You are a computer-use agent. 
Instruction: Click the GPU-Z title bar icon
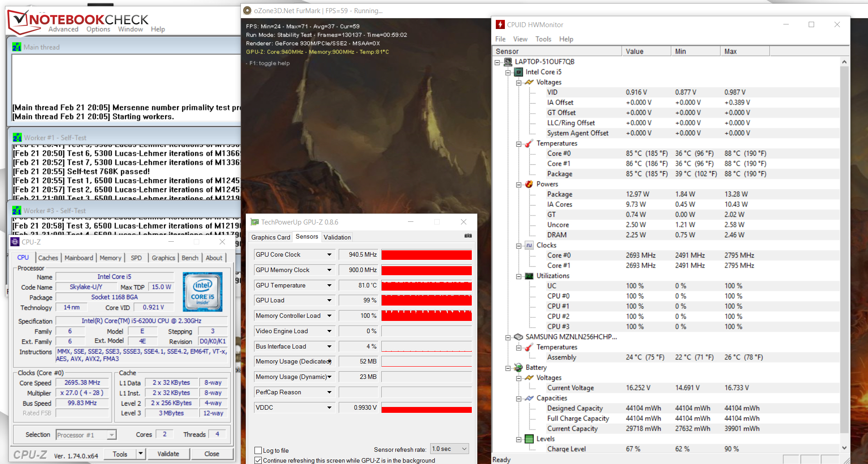pos(255,222)
